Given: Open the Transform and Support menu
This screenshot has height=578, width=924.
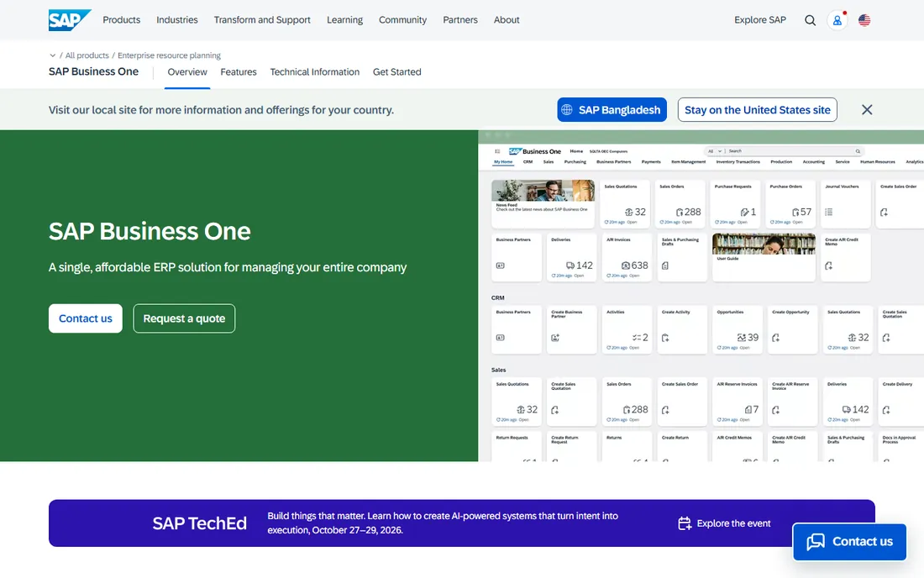Looking at the screenshot, I should [x=261, y=20].
